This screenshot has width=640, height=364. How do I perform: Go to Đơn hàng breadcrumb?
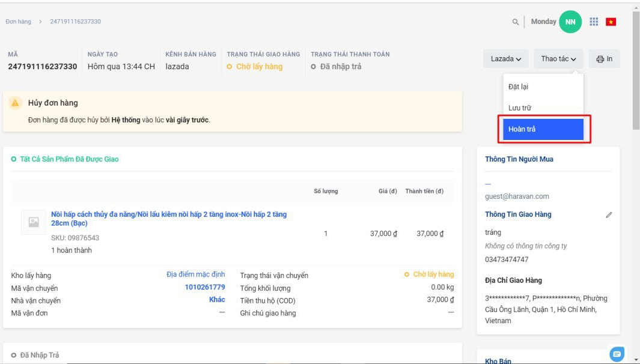tap(19, 22)
